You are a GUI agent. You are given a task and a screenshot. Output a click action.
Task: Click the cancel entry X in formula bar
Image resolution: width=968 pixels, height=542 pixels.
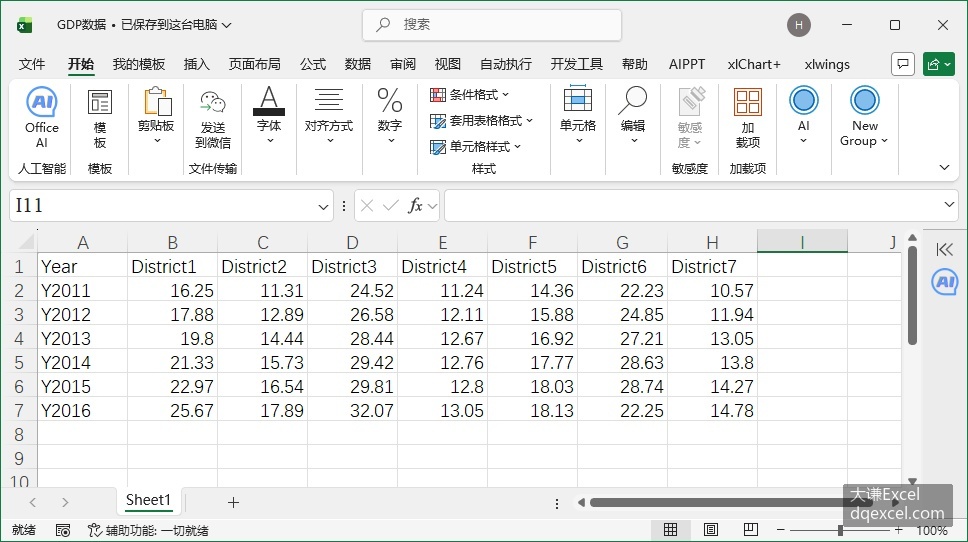pos(367,206)
